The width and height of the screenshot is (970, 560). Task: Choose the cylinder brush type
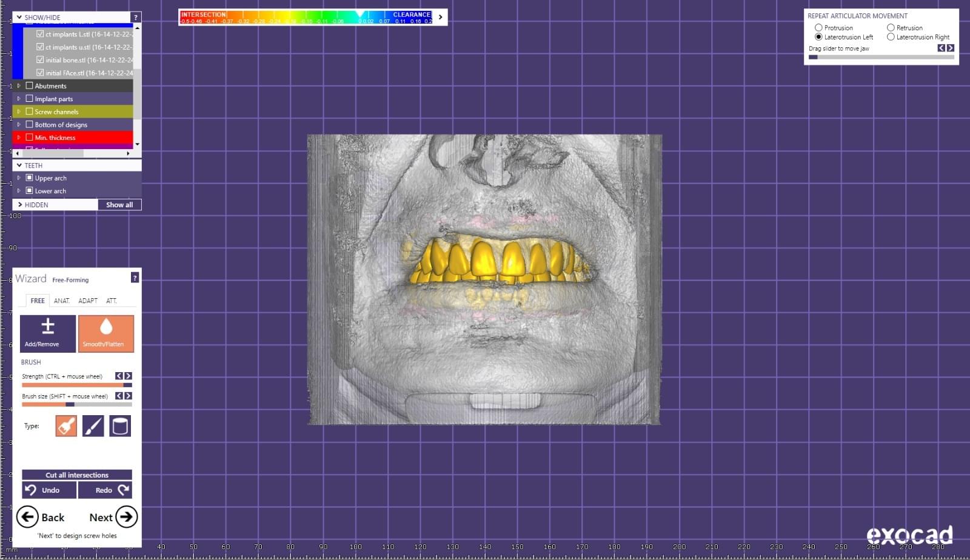pyautogui.click(x=120, y=426)
